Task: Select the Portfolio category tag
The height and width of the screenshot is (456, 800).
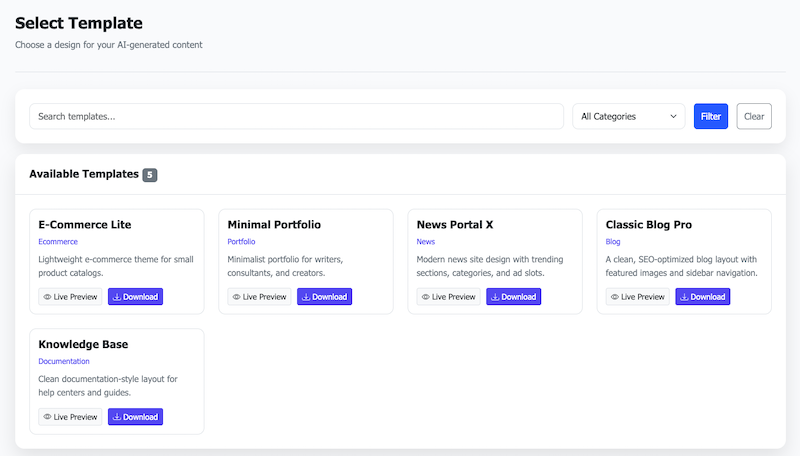Action: pos(241,241)
